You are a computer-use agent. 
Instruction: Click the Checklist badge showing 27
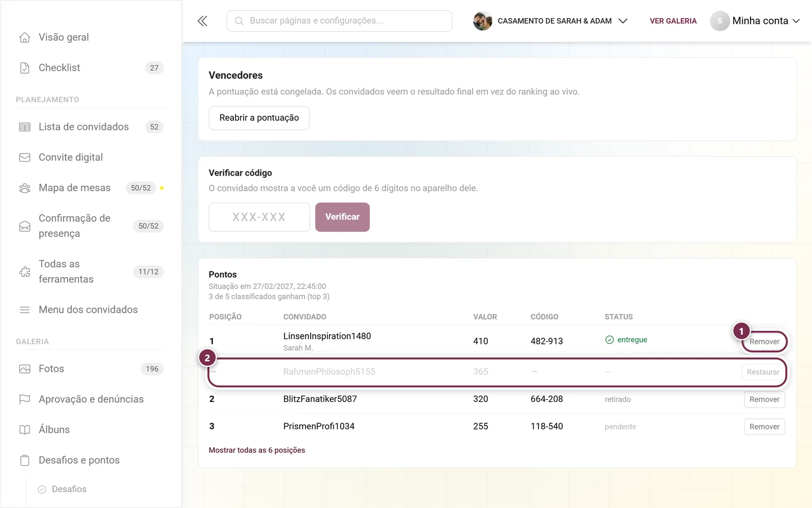pyautogui.click(x=155, y=68)
